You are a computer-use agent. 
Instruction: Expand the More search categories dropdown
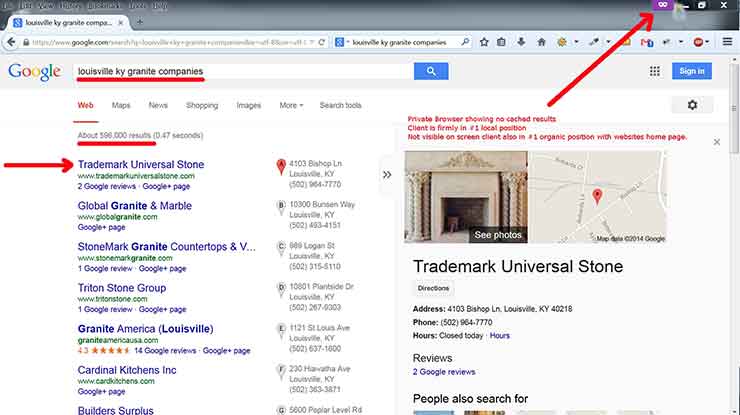click(291, 105)
